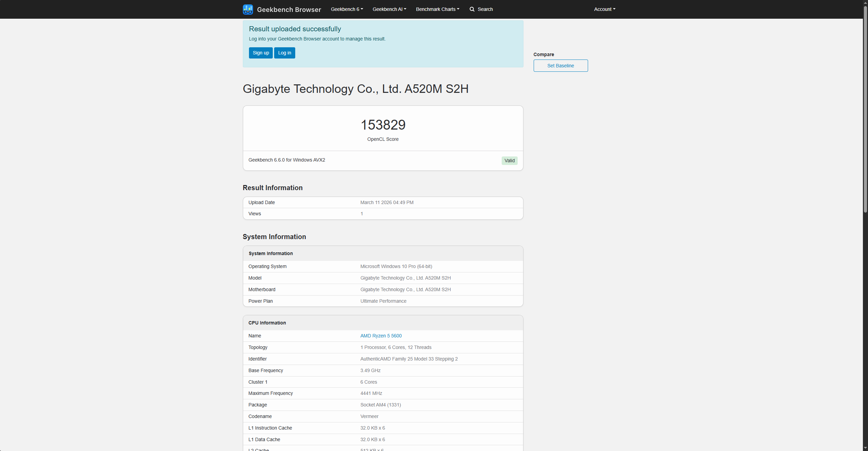Select the page title Gigabyte A520M S2H
The width and height of the screenshot is (868, 451).
tap(355, 89)
